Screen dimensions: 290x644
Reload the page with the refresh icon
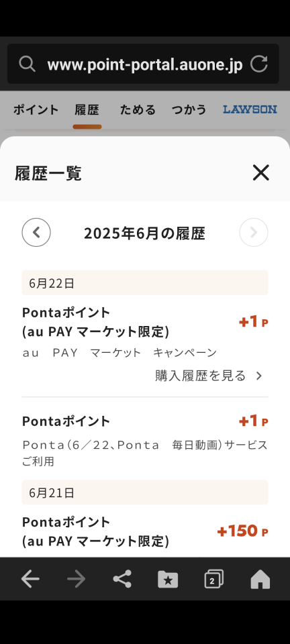259,64
